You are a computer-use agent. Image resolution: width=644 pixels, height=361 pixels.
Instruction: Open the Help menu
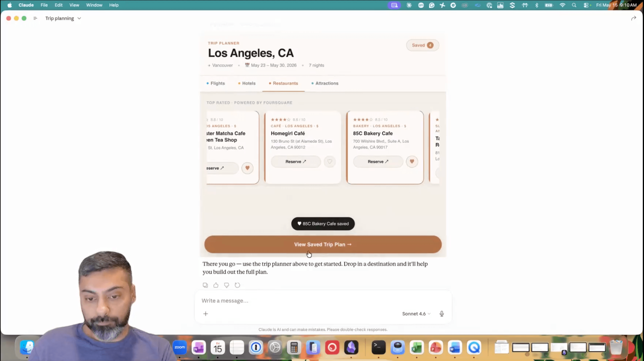[114, 5]
